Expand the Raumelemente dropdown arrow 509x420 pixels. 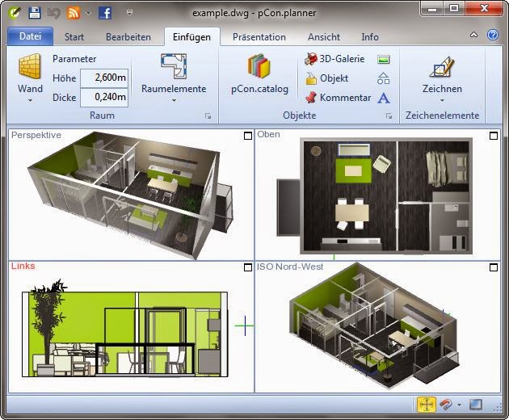pos(174,101)
